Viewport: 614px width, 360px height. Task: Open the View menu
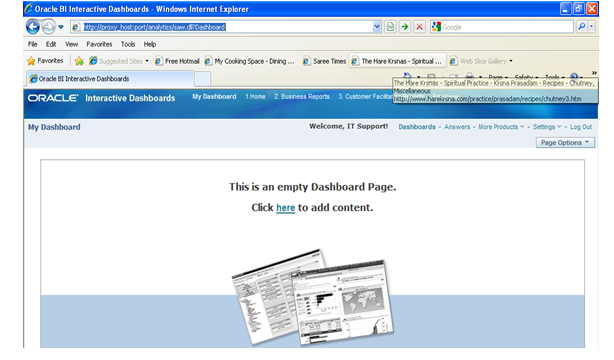coord(71,44)
